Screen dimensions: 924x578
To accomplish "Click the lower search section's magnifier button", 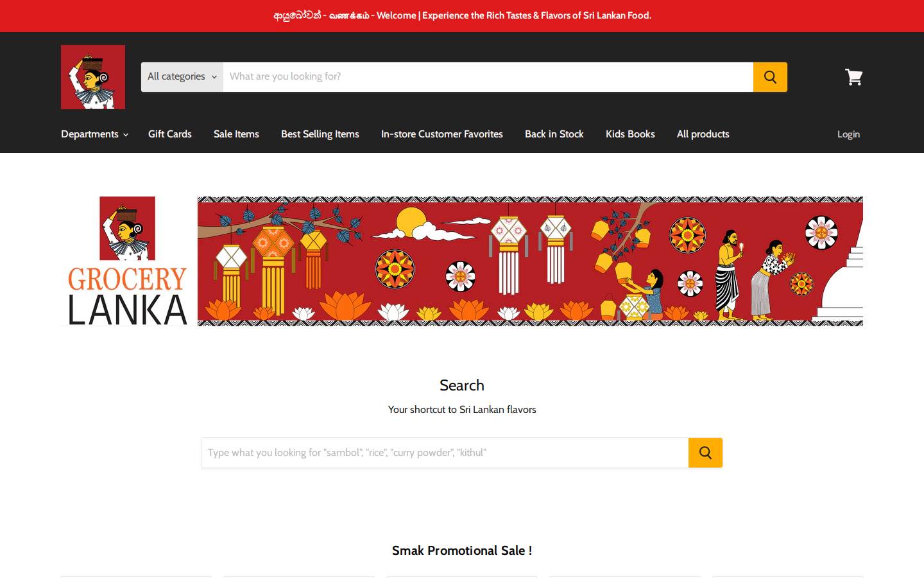I will pyautogui.click(x=705, y=453).
